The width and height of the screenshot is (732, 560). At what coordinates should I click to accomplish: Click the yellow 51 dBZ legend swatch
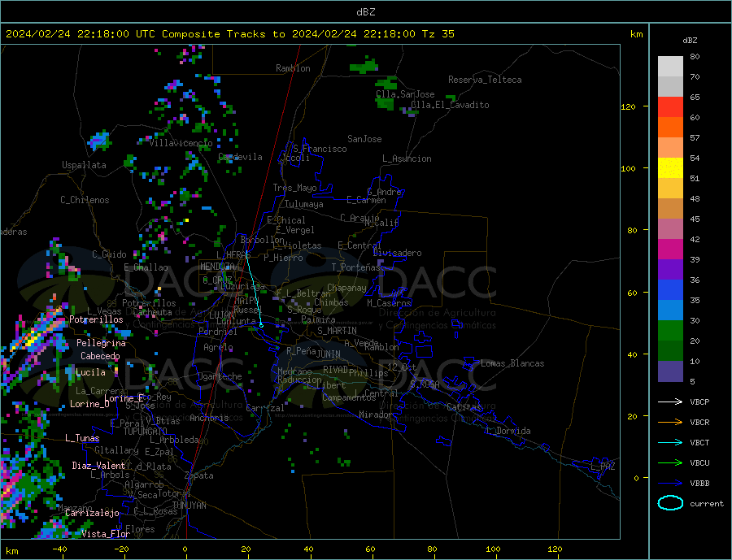coord(670,168)
